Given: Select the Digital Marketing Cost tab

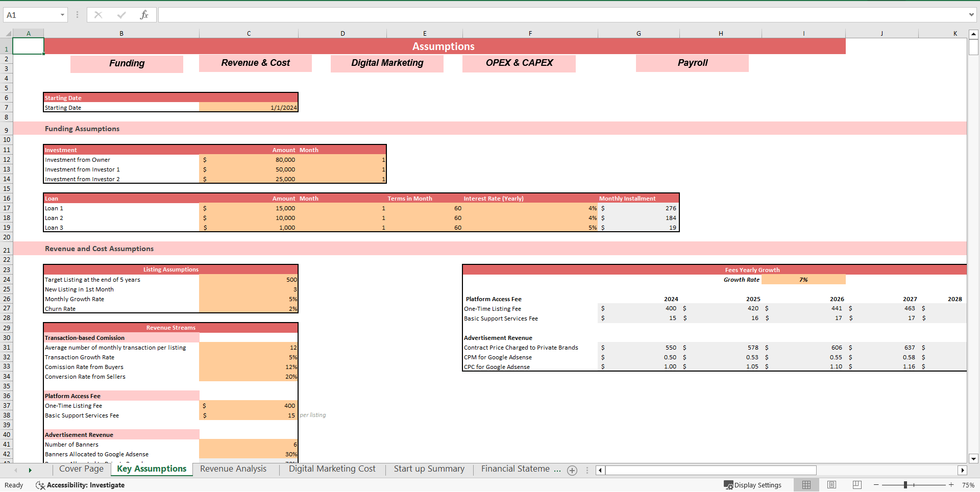Looking at the screenshot, I should pos(332,469).
